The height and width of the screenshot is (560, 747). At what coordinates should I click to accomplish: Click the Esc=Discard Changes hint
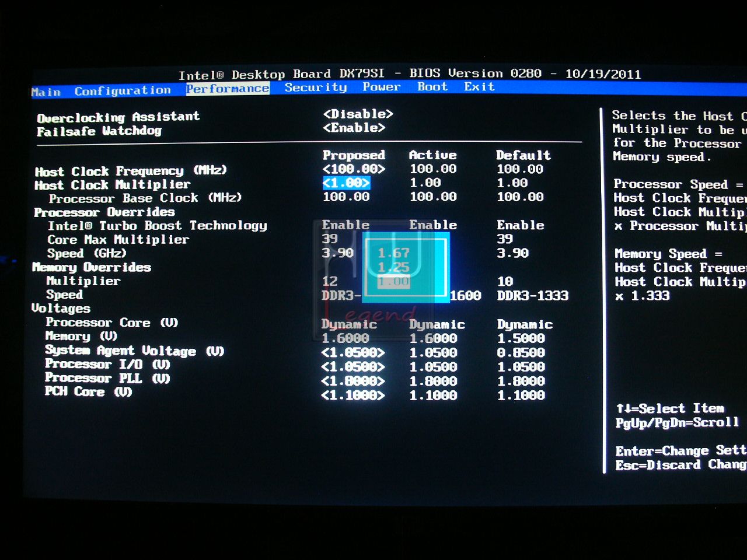click(x=680, y=465)
